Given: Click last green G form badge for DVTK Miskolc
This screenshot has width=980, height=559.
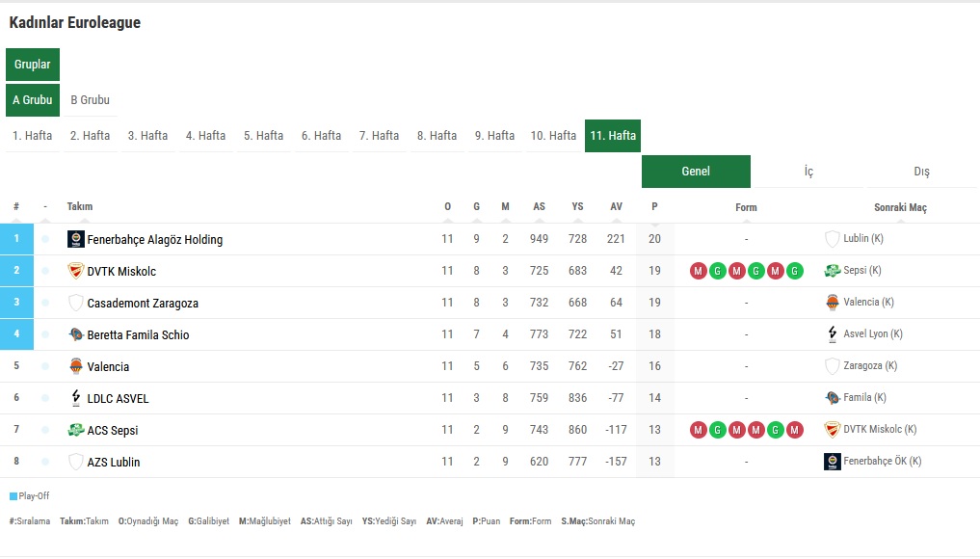Looking at the screenshot, I should click(794, 271).
